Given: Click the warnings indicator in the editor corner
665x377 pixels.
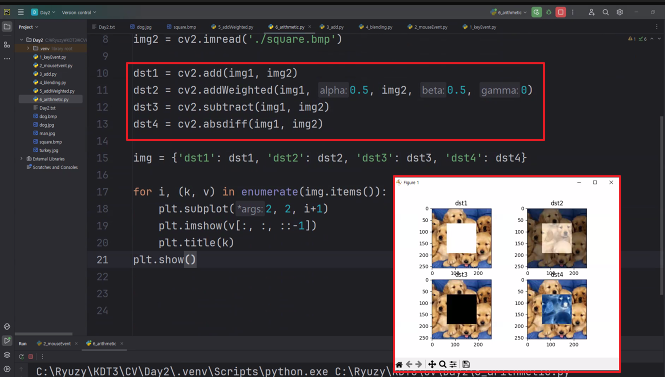Looking at the screenshot, I should pos(631,39).
